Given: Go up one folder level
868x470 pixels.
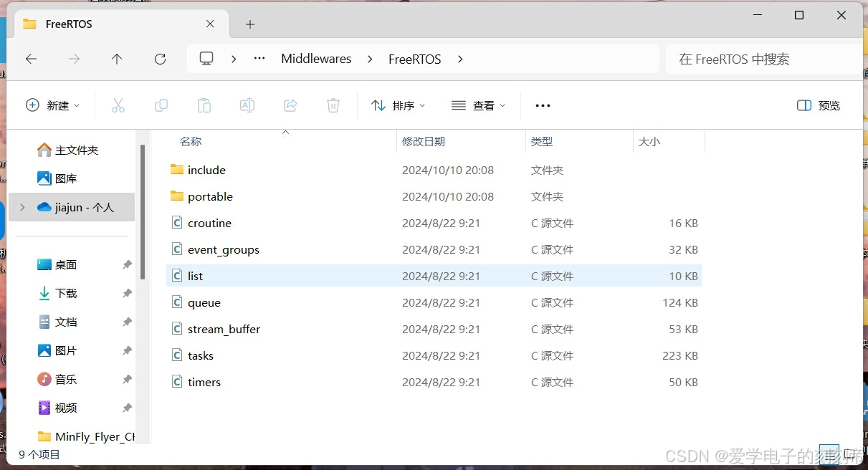Looking at the screenshot, I should (117, 59).
